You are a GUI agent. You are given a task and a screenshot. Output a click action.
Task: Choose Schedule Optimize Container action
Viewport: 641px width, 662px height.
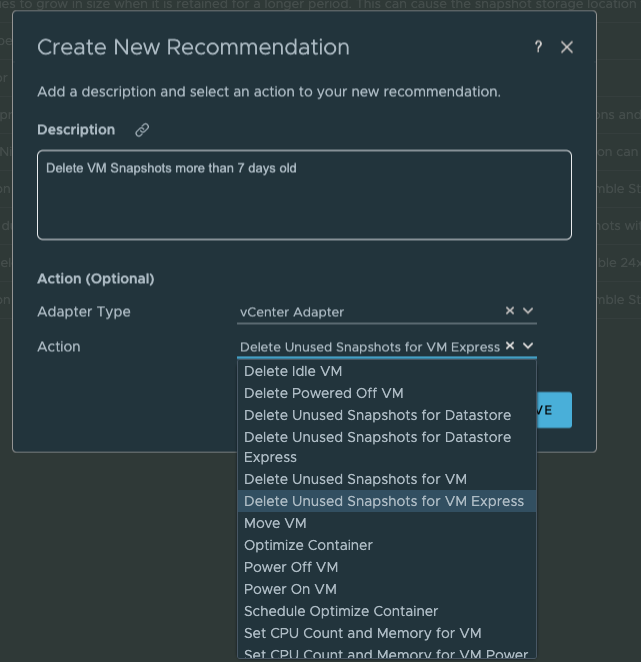click(387, 611)
